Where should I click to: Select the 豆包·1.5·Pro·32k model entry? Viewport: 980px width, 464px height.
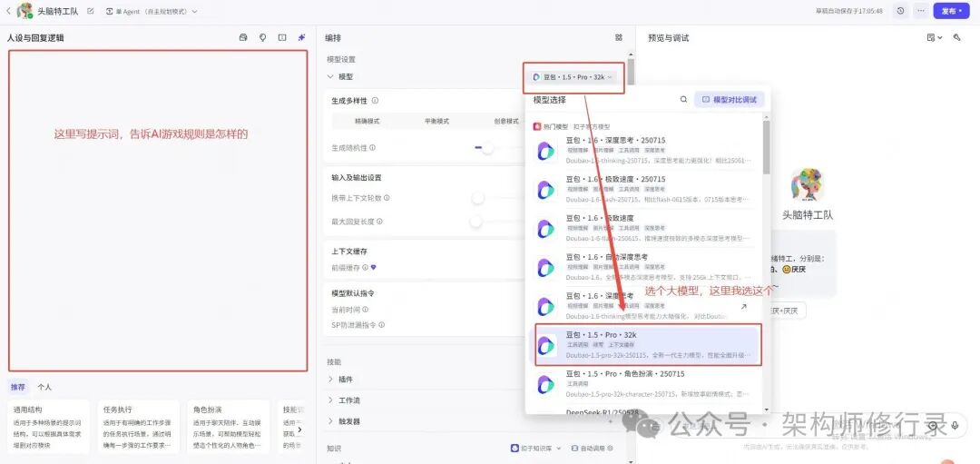(645, 345)
